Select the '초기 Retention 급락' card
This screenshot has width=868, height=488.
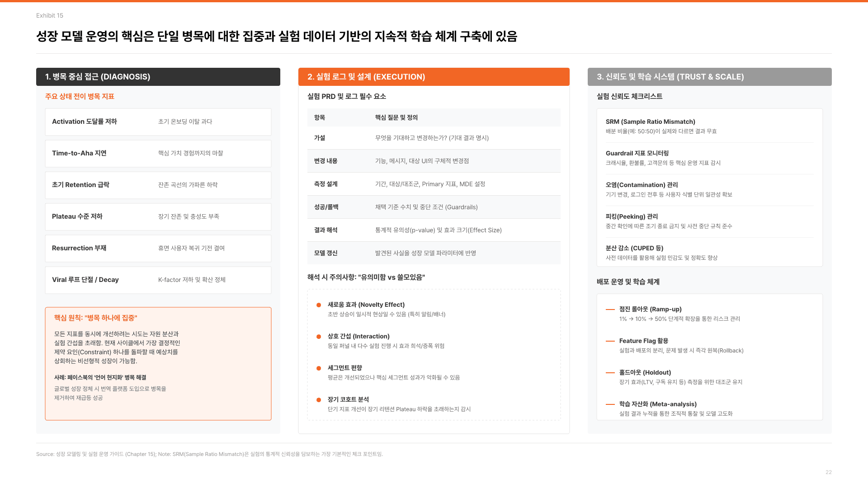point(158,185)
